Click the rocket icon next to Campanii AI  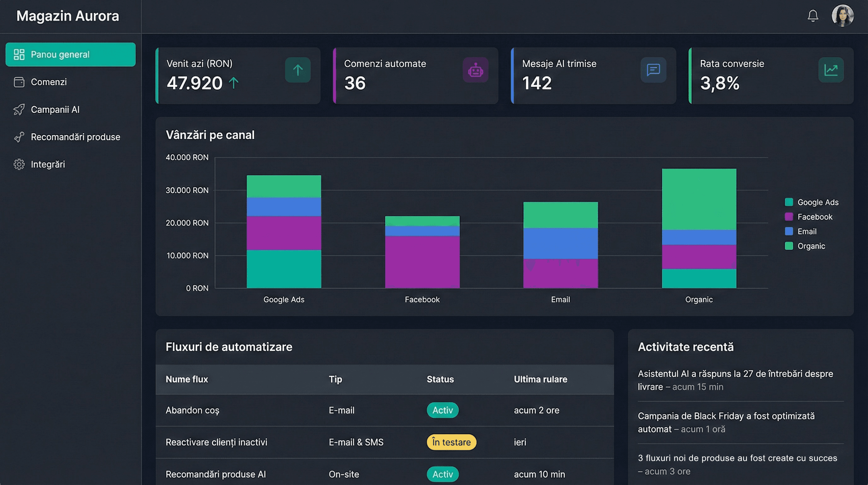coord(19,109)
